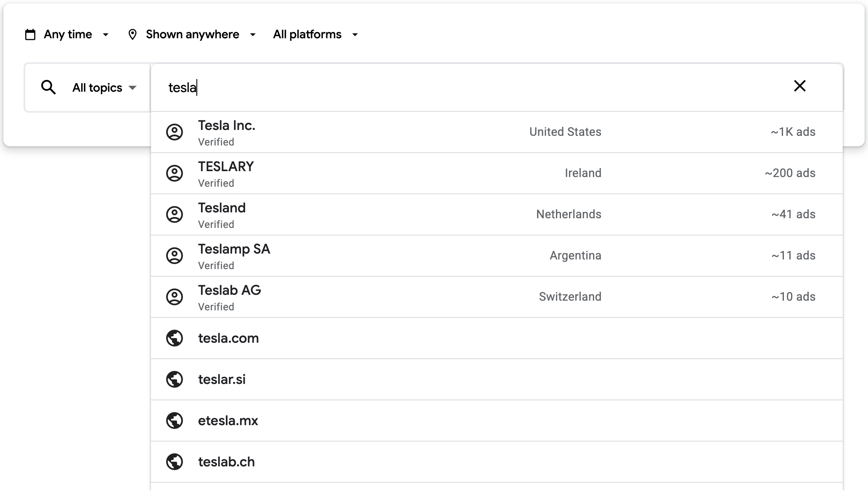Click the Tesla Inc. advertiser profile icon
The height and width of the screenshot is (492, 868).
(x=175, y=132)
